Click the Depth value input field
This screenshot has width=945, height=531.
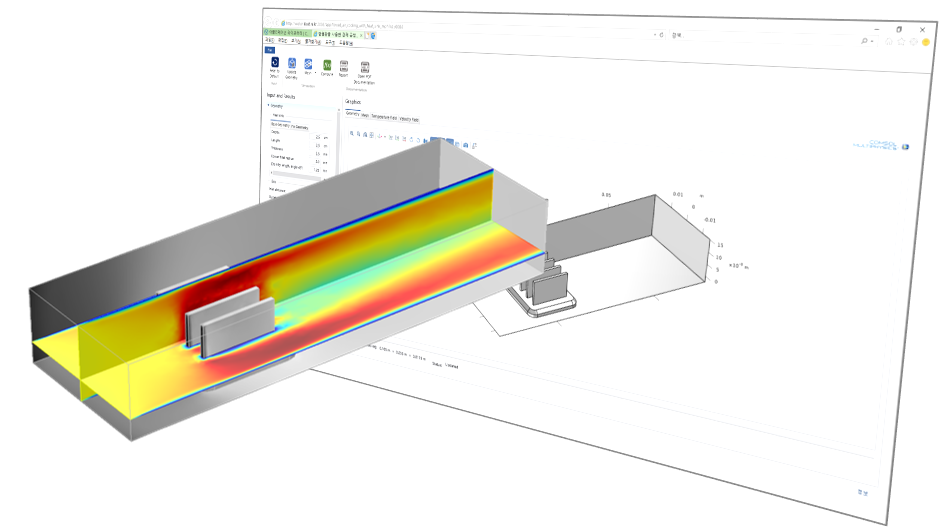(x=318, y=137)
